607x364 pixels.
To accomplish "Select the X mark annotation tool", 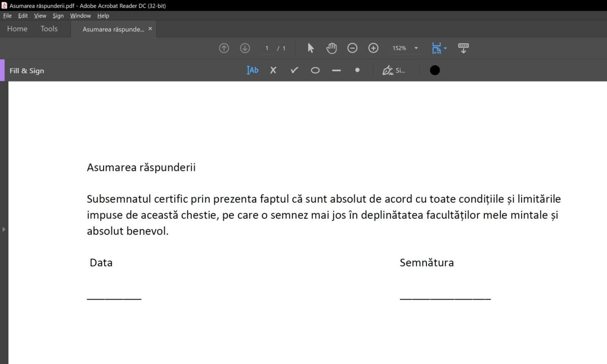I will (273, 70).
